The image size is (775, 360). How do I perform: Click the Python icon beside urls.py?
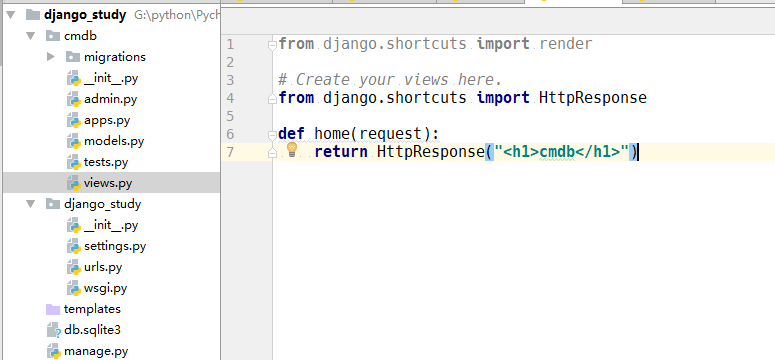(x=74, y=267)
